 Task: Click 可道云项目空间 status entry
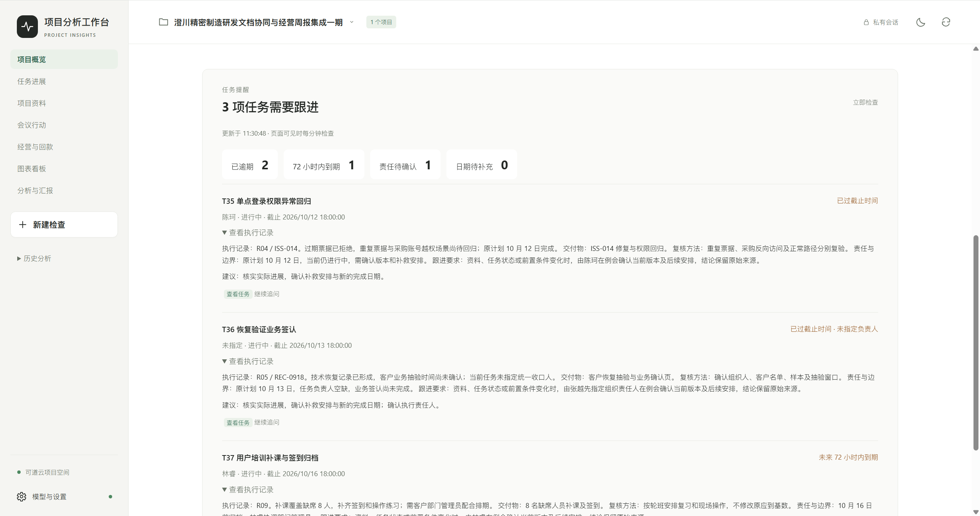coord(43,472)
